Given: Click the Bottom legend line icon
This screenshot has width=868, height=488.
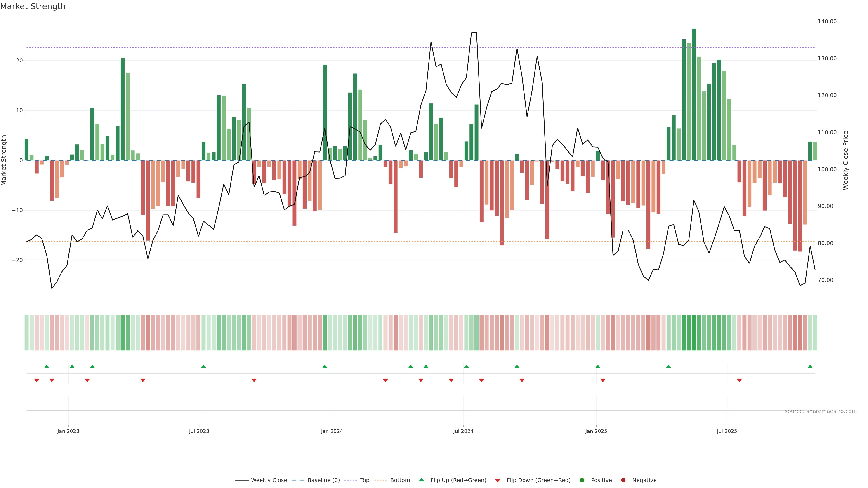Looking at the screenshot, I should click(380, 480).
